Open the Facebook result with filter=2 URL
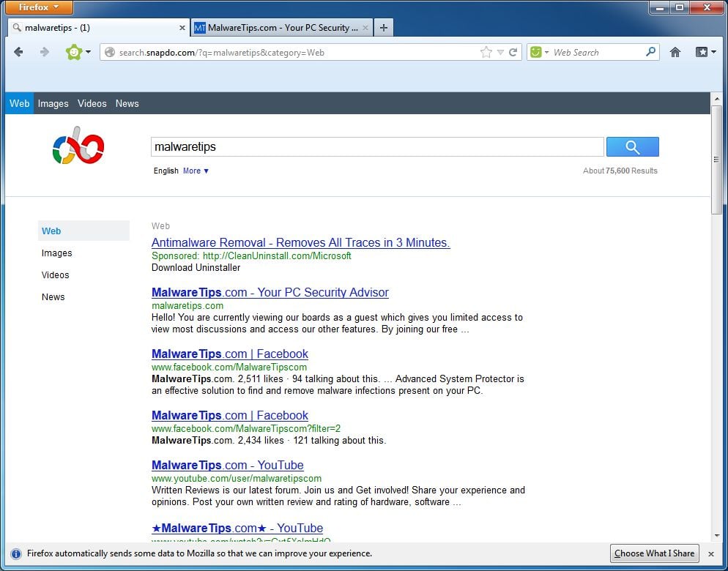 pos(230,416)
